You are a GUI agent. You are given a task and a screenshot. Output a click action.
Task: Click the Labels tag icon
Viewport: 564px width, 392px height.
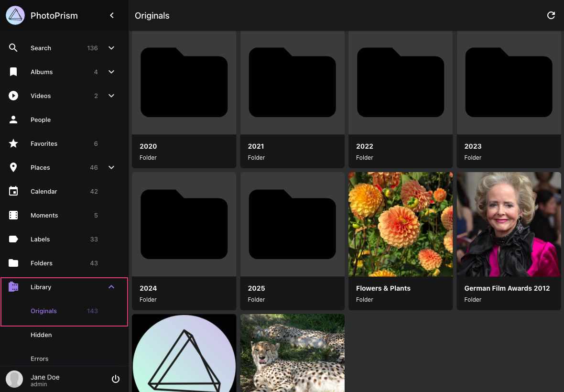tap(13, 239)
